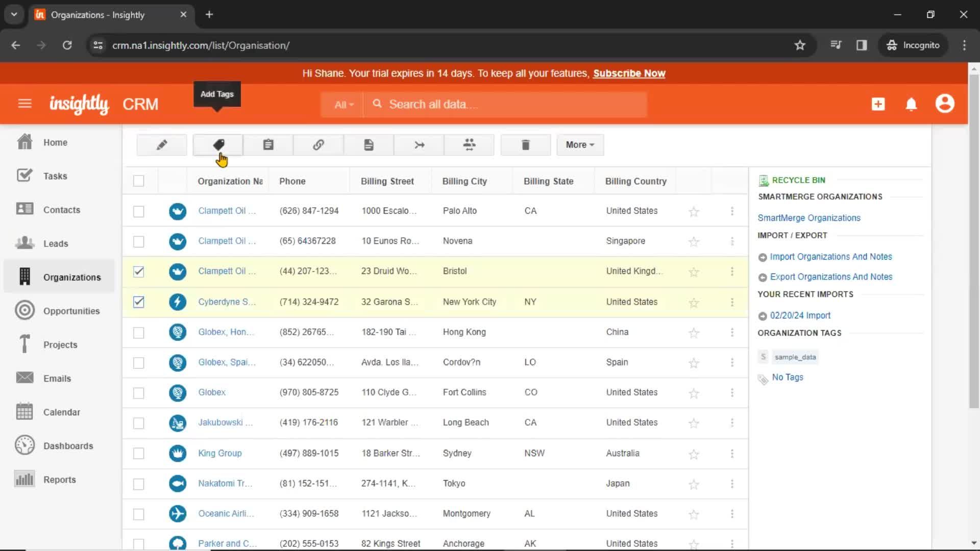Open row actions for Nakatomi row
This screenshot has width=980, height=551.
(x=732, y=484)
